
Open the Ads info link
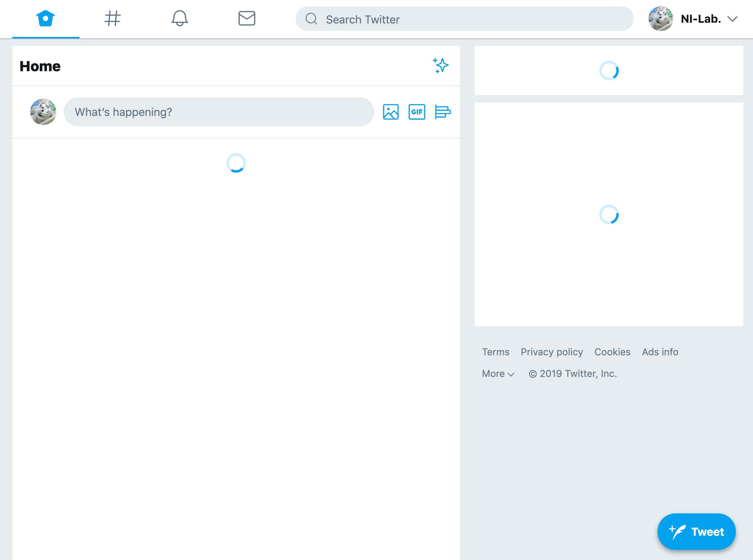click(x=660, y=352)
